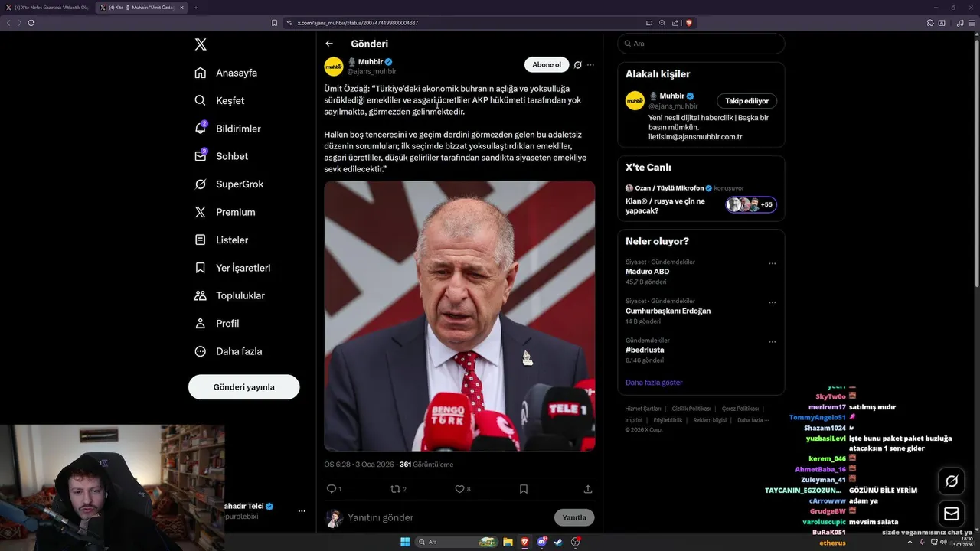Go back using the Gönderi arrow
The width and height of the screenshot is (980, 551).
329,44
